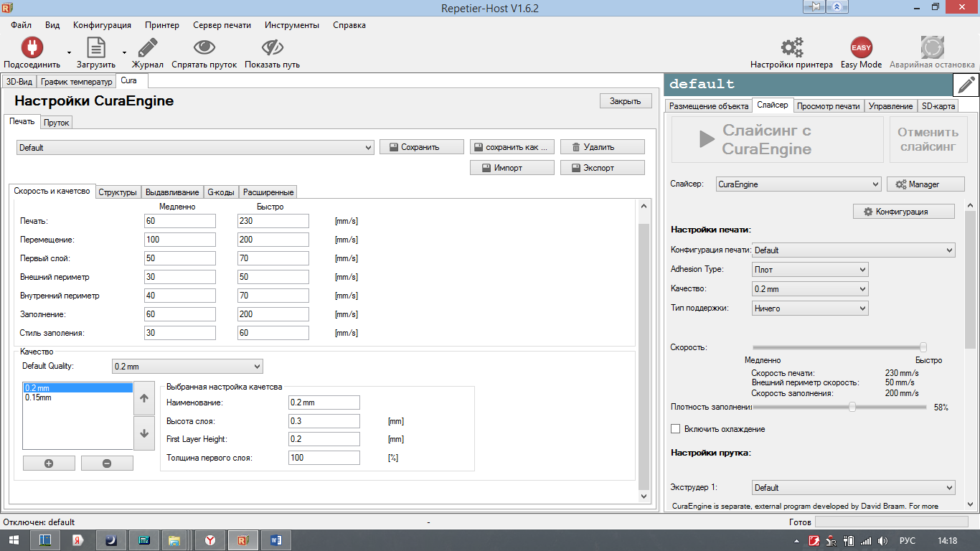
Task: Click the red flag tray icon
Action: pyautogui.click(x=815, y=541)
